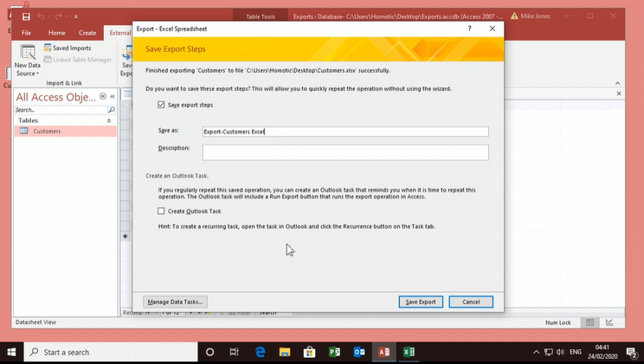The height and width of the screenshot is (364, 644).
Task: Uncheck the Save export steps checkbox
Action: [x=161, y=105]
